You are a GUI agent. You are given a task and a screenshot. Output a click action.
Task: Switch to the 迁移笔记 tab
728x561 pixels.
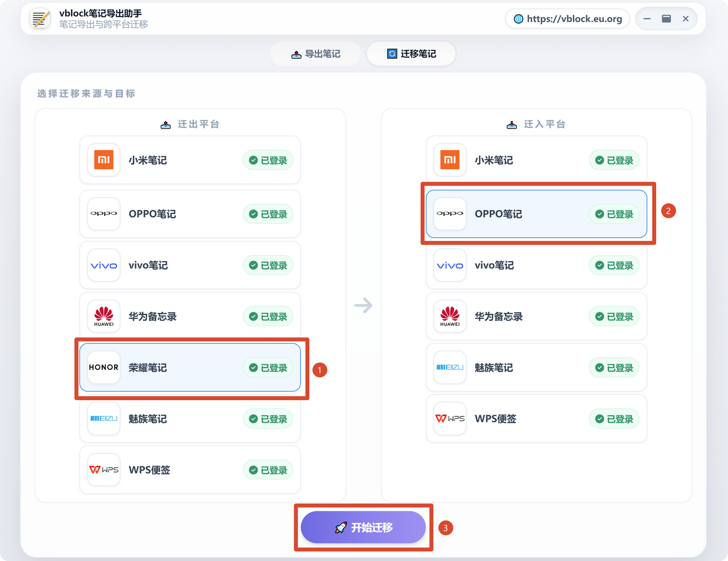[x=411, y=54]
